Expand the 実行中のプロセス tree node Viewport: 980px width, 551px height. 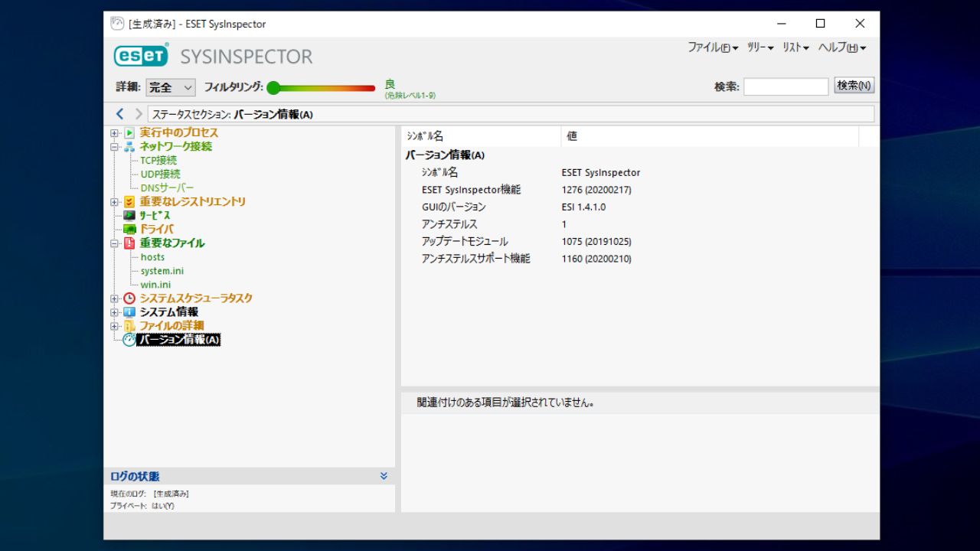pos(115,133)
